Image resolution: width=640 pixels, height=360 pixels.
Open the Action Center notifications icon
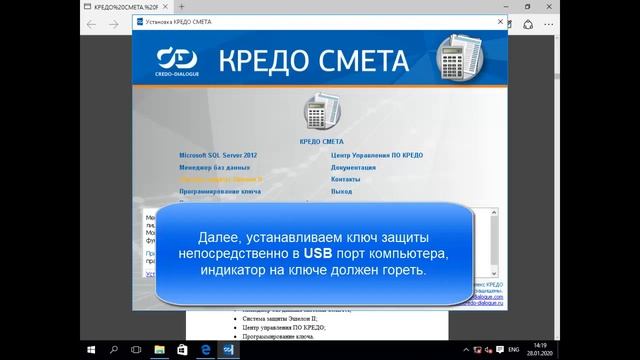click(500, 350)
